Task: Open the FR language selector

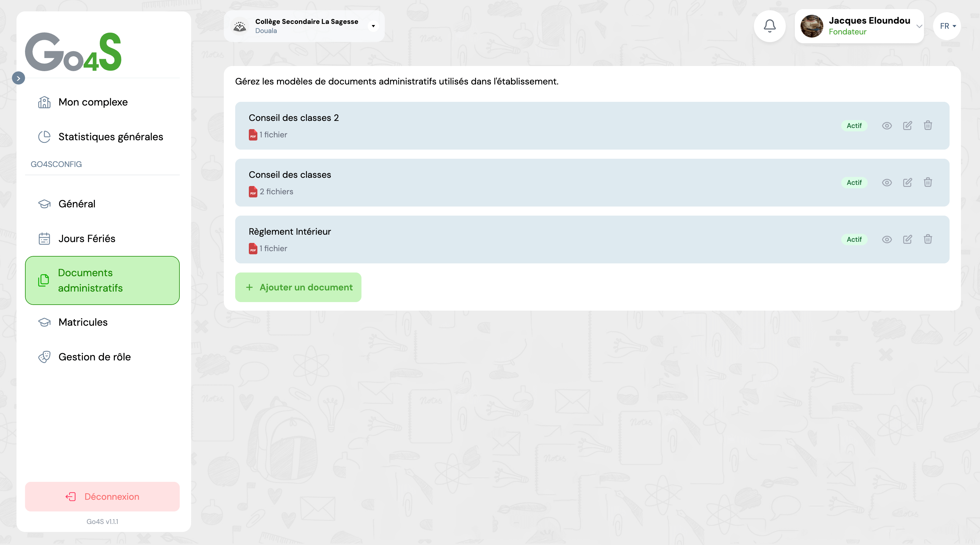Action: [x=947, y=26]
